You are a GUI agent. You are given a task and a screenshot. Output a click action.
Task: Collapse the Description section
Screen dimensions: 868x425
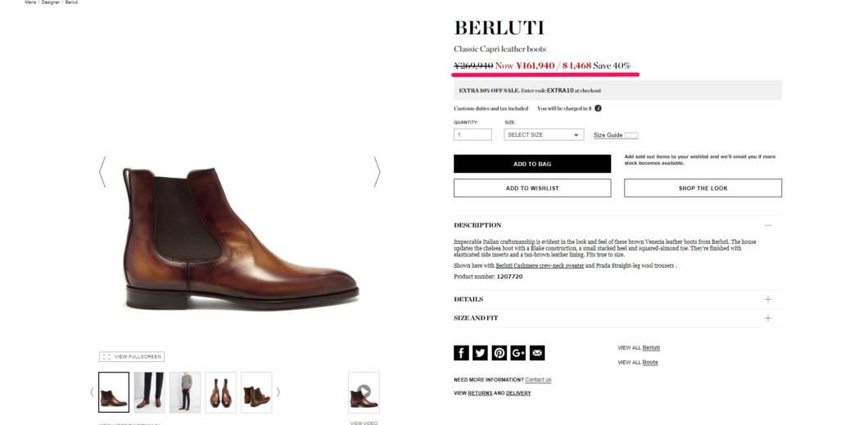coord(768,225)
